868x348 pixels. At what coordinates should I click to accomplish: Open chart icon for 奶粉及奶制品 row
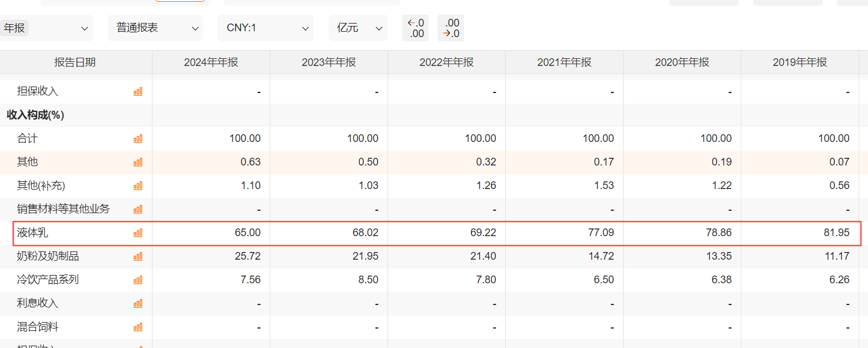138,256
